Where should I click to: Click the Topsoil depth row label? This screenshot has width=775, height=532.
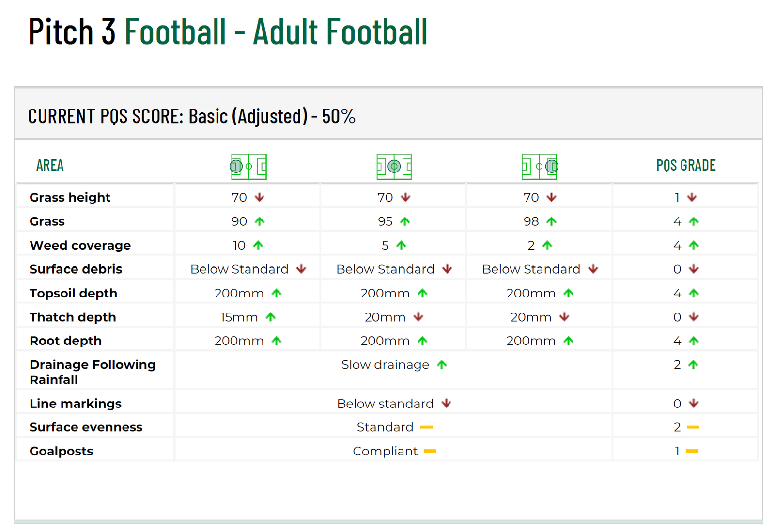click(x=73, y=294)
